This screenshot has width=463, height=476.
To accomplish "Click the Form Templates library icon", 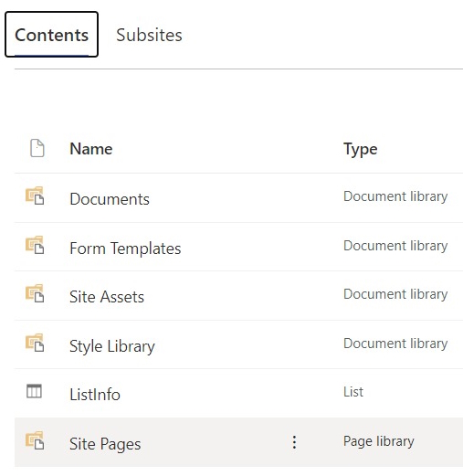I will [35, 245].
